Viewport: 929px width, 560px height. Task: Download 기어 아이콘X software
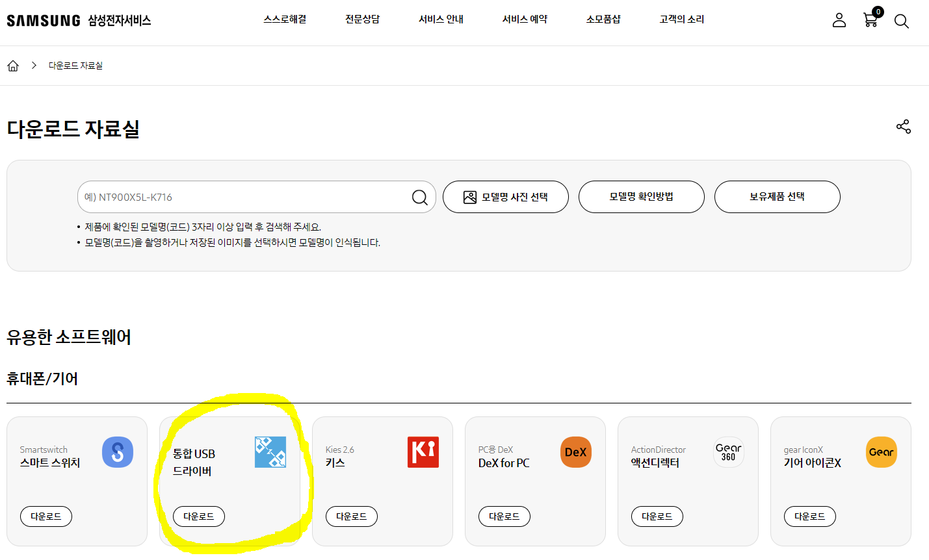[x=810, y=516]
